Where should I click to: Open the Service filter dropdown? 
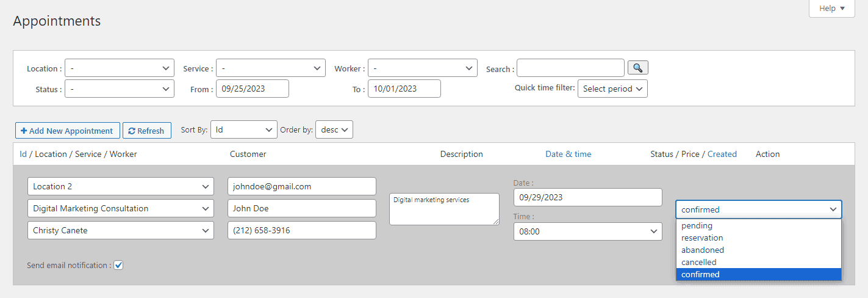(270, 68)
